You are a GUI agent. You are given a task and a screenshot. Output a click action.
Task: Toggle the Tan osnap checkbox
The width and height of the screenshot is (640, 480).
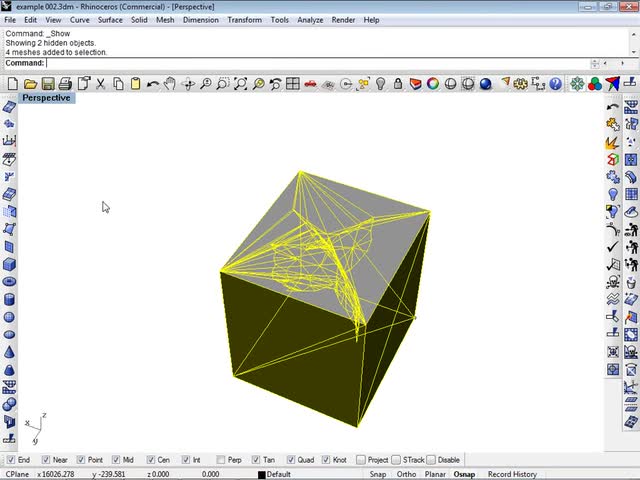point(256,460)
